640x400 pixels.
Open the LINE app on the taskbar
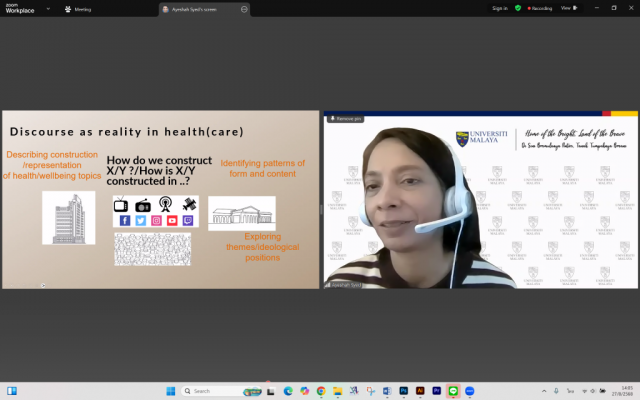453,390
